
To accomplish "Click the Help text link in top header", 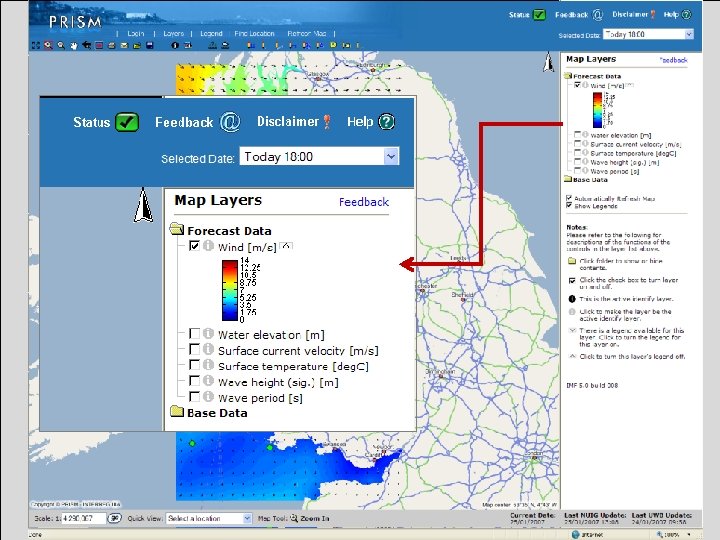I will (671, 15).
